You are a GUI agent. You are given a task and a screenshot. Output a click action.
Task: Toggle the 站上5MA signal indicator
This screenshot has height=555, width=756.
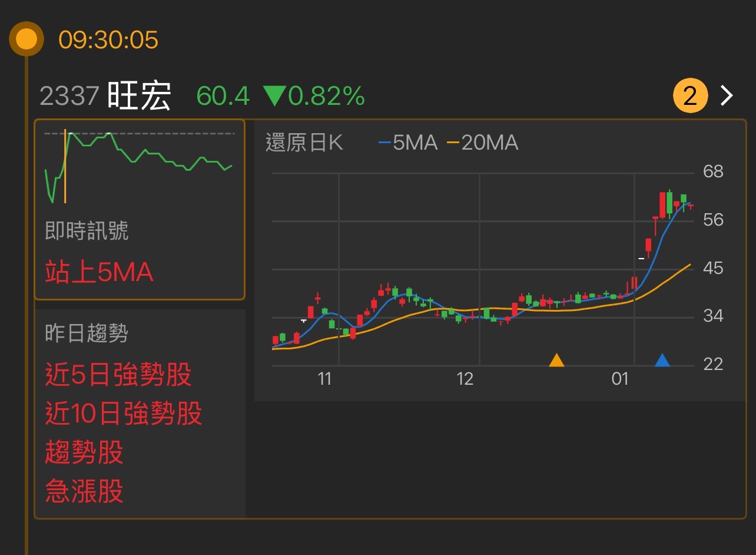pos(98,272)
